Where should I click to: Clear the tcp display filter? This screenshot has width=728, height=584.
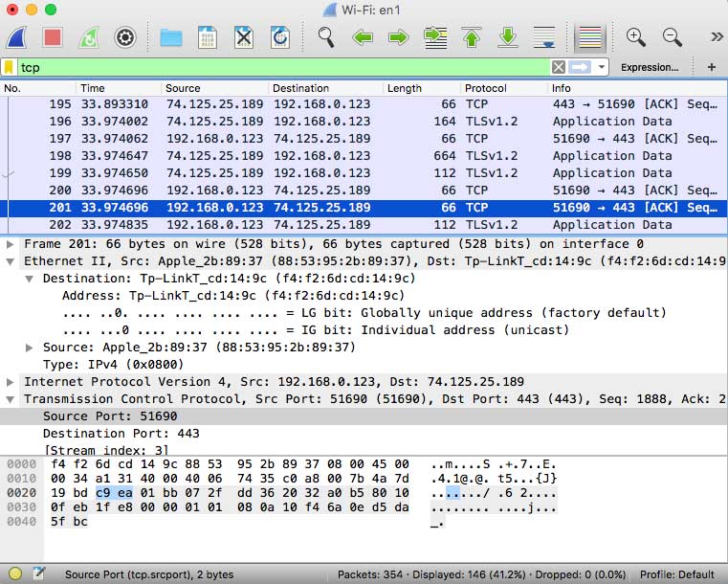pos(559,67)
